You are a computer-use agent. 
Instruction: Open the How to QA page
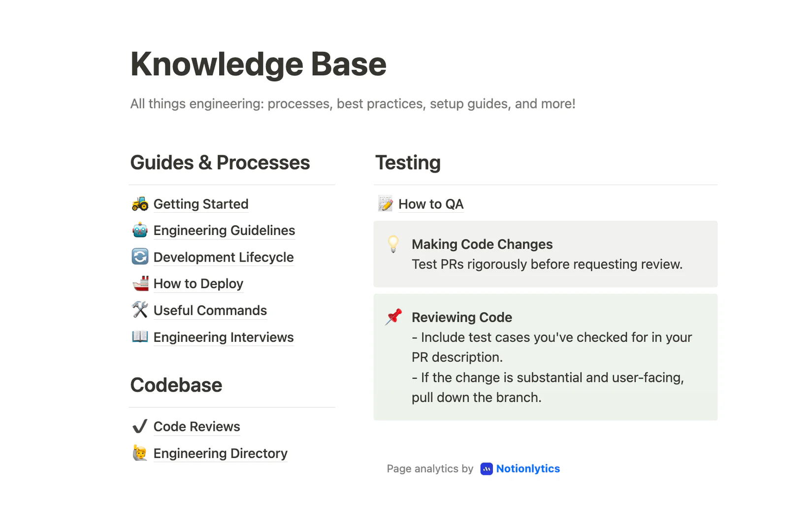point(430,203)
